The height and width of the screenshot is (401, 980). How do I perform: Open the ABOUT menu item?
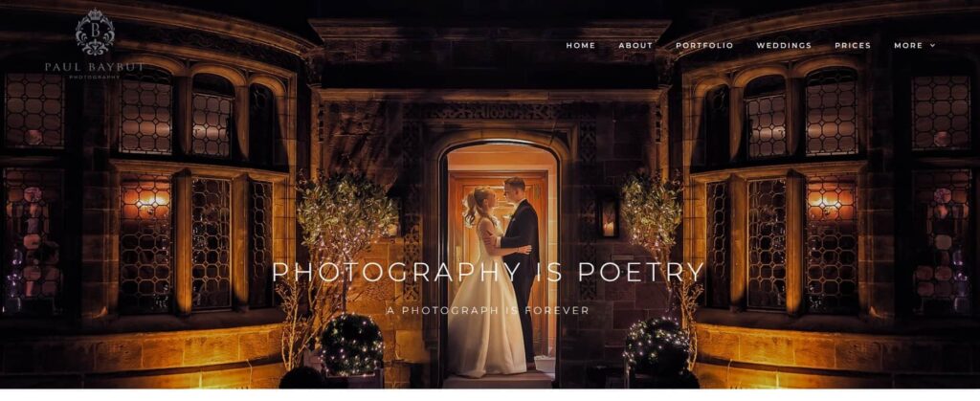[x=635, y=46]
